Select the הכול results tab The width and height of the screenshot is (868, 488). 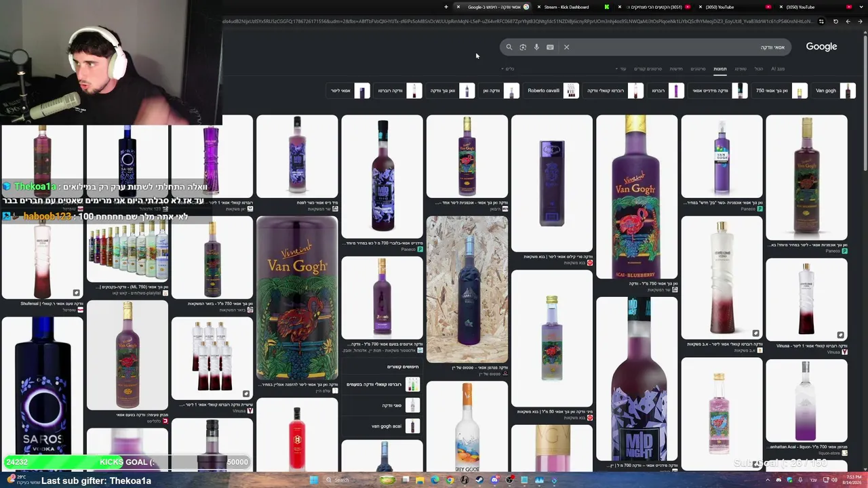tap(759, 68)
